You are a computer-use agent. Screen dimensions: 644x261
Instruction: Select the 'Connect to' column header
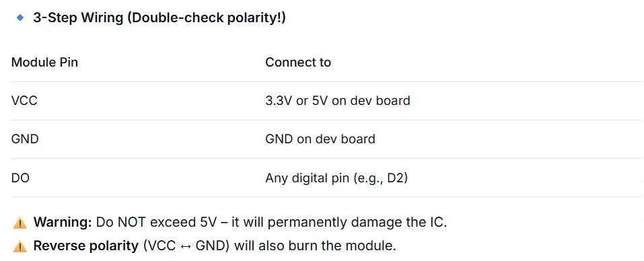pyautogui.click(x=298, y=63)
